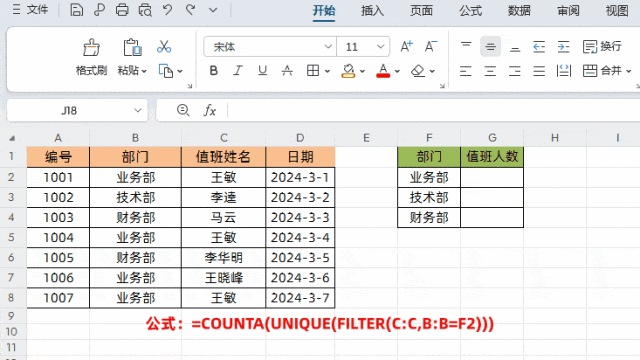Image resolution: width=640 pixels, height=360 pixels.
Task: Select cell with 李华明
Action: tap(224, 258)
